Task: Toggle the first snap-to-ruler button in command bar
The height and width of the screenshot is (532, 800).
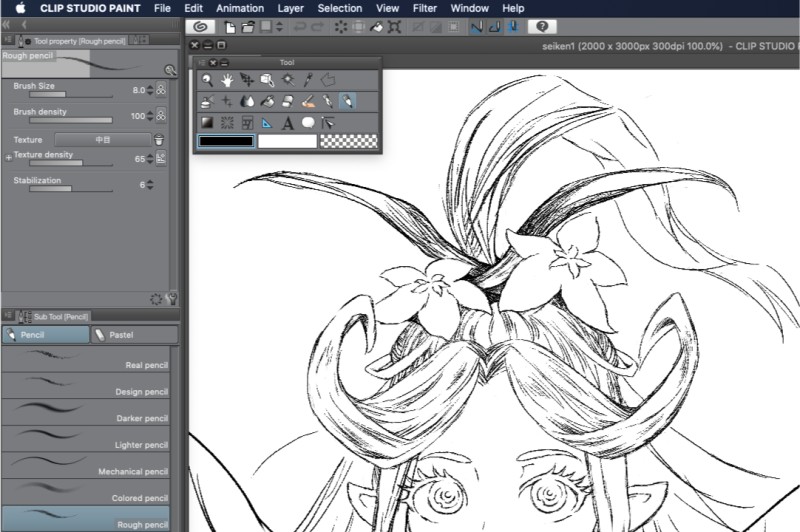Action: coord(479,27)
